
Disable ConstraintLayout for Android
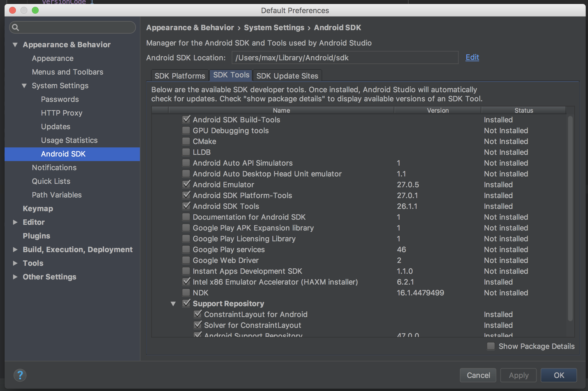click(x=198, y=314)
